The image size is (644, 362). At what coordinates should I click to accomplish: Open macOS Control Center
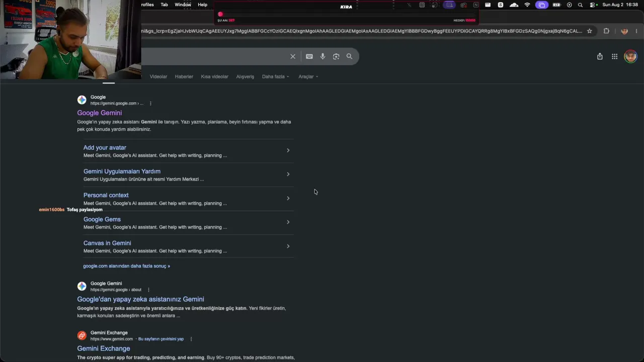tap(594, 5)
